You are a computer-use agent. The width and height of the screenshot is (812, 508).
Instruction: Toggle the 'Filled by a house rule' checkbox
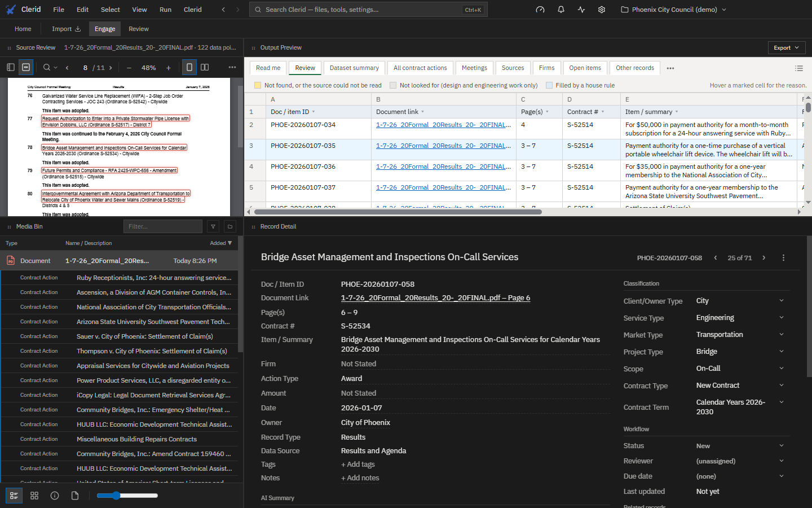click(x=549, y=85)
